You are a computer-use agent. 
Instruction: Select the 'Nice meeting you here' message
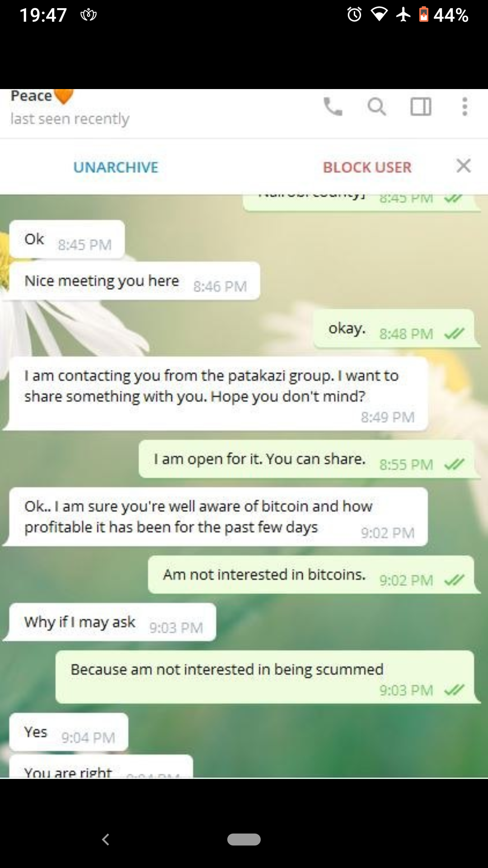pyautogui.click(x=135, y=281)
